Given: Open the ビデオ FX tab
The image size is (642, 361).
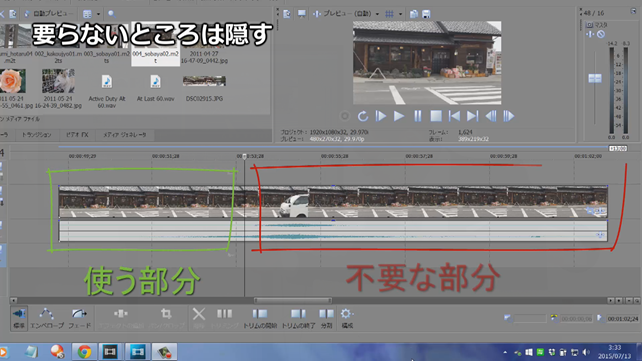Looking at the screenshot, I should (x=77, y=135).
